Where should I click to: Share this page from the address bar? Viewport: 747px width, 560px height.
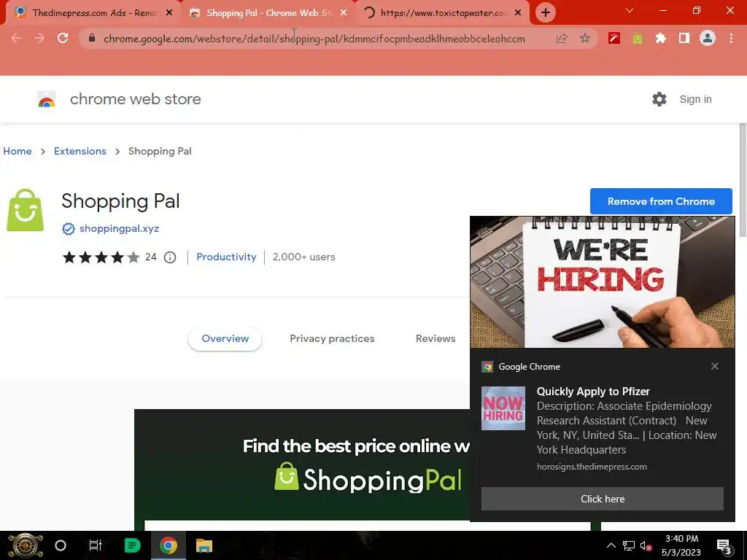pos(562,39)
